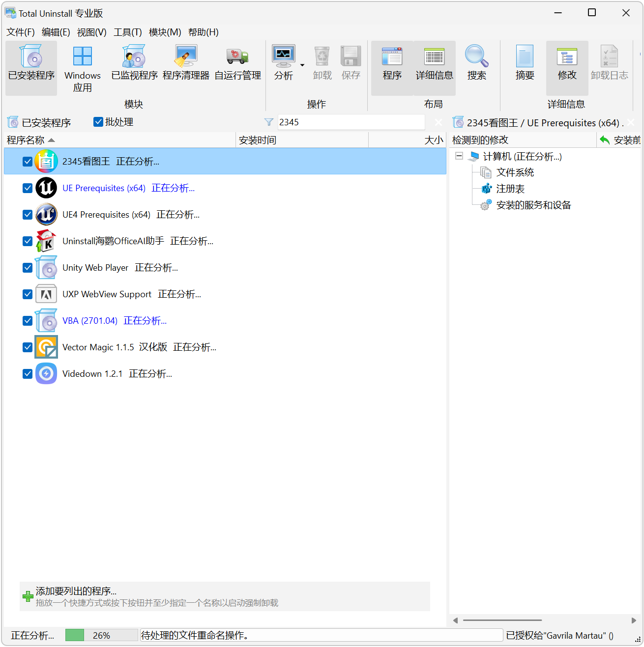Show the 修改 changes view
The image size is (644, 647).
[x=567, y=68]
